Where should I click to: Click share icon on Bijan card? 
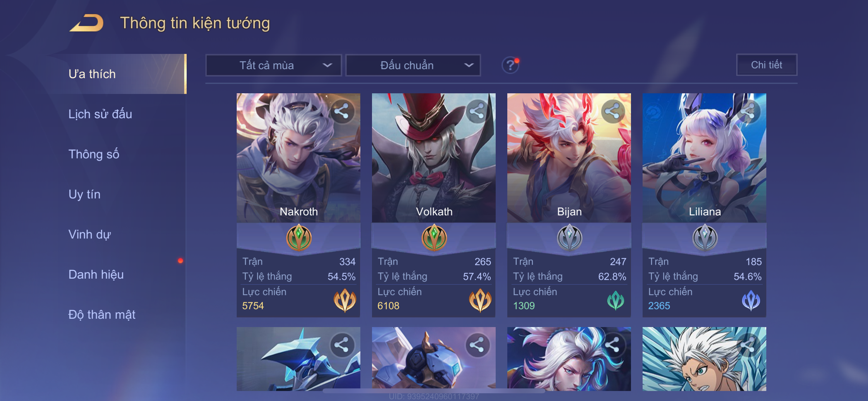click(613, 111)
